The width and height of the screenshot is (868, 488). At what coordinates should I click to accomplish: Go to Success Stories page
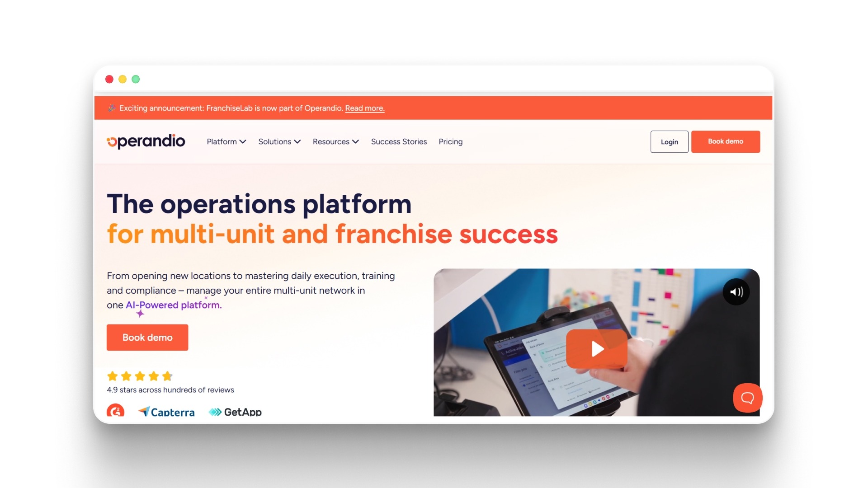click(399, 141)
